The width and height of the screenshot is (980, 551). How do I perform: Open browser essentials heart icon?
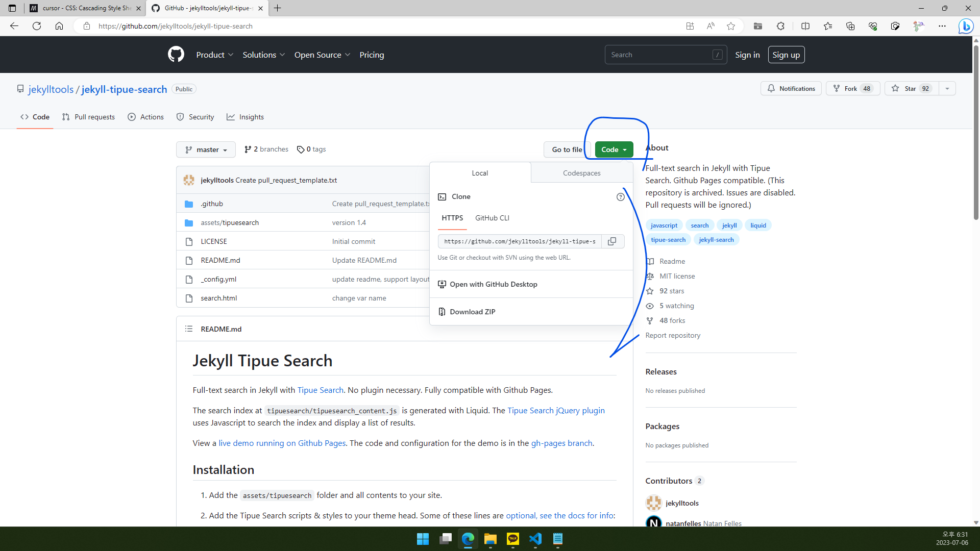(x=873, y=26)
